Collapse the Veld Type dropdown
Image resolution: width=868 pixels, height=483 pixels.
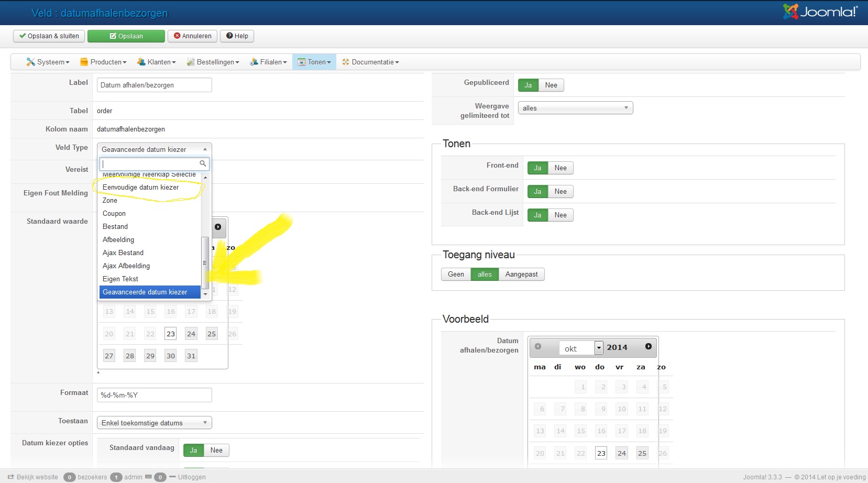click(x=155, y=149)
